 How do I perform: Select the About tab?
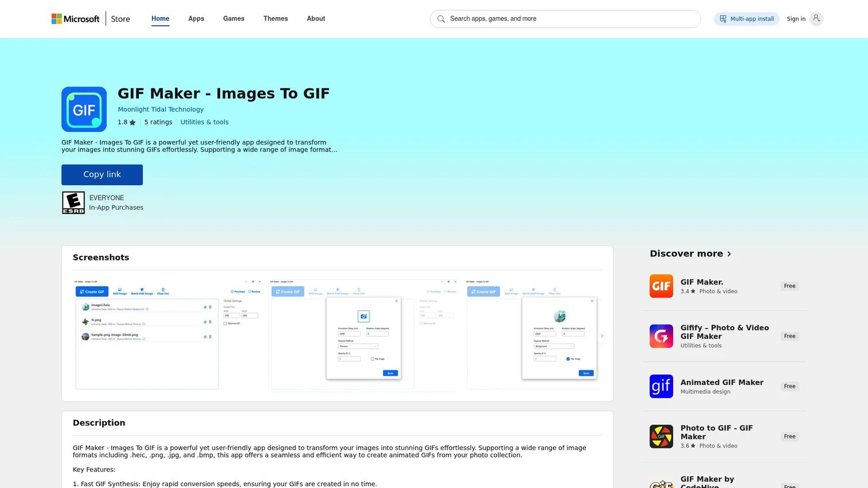pos(316,19)
